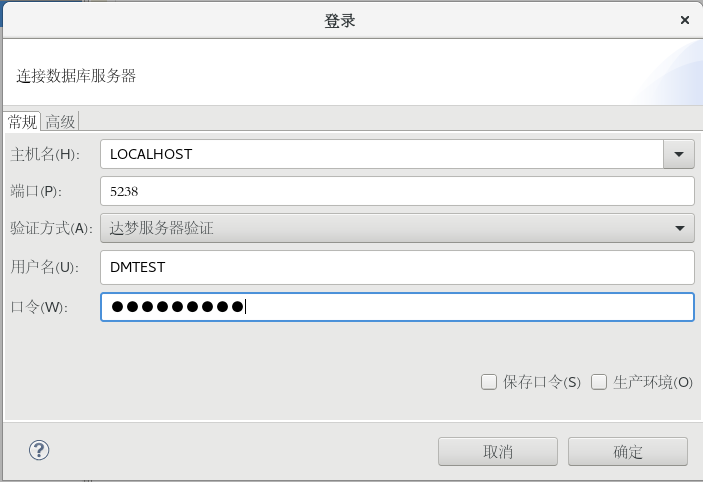Image resolution: width=703 pixels, height=482 pixels.
Task: Click the 连接数据库服务器 heading text
Action: (x=76, y=76)
